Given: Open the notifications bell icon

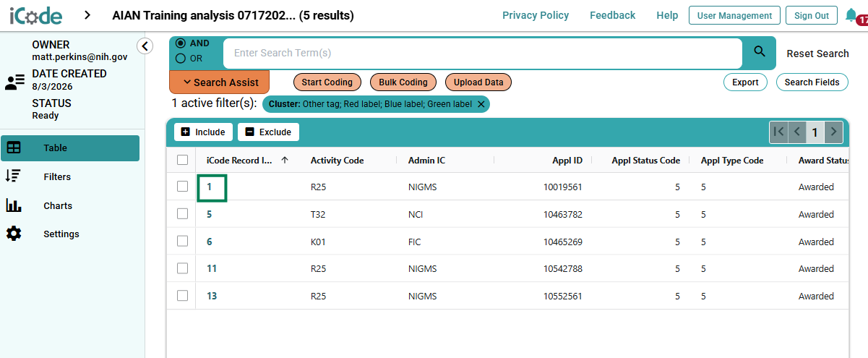Looking at the screenshot, I should [851, 15].
